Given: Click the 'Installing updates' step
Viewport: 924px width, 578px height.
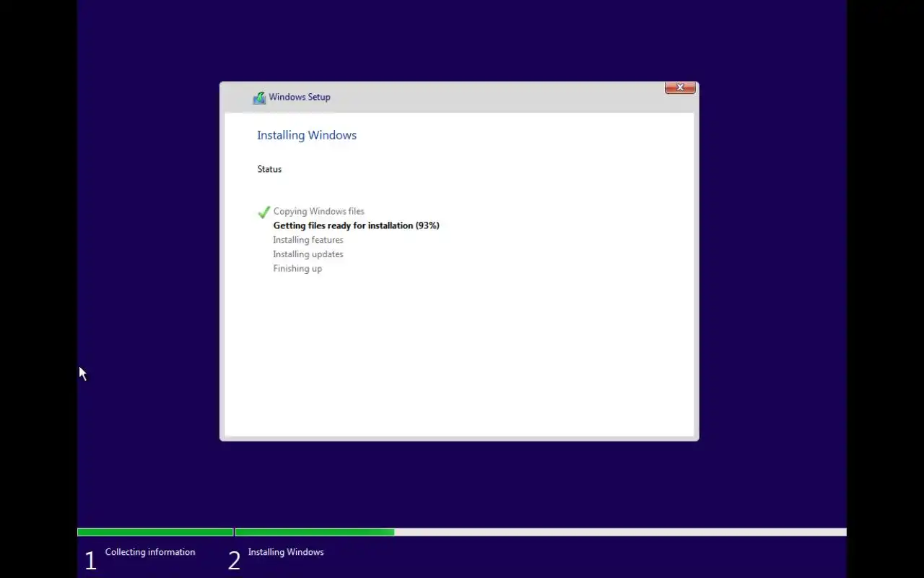Looking at the screenshot, I should click(308, 254).
